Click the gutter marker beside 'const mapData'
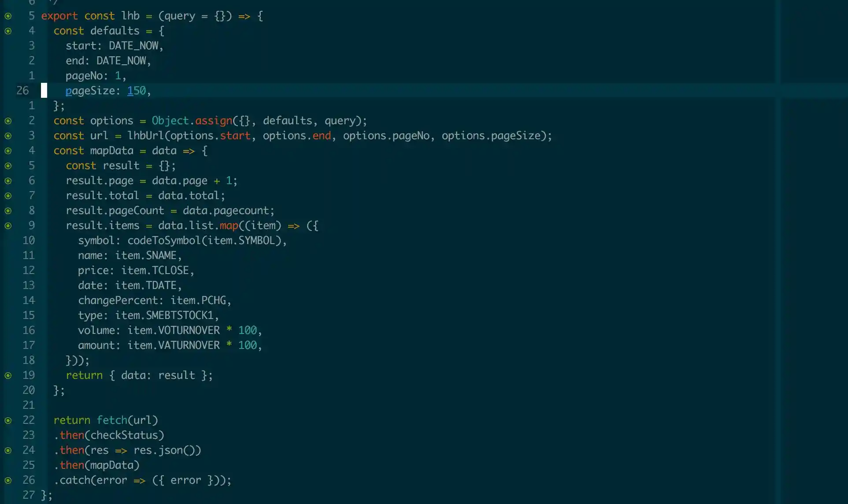This screenshot has height=504, width=848. tap(8, 151)
